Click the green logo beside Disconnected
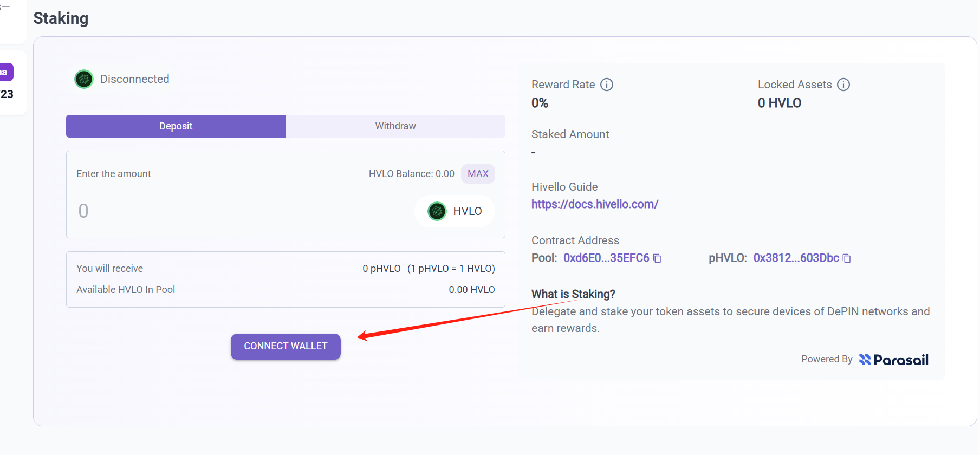Screen dimensions: 980x455 pyautogui.click(x=84, y=79)
